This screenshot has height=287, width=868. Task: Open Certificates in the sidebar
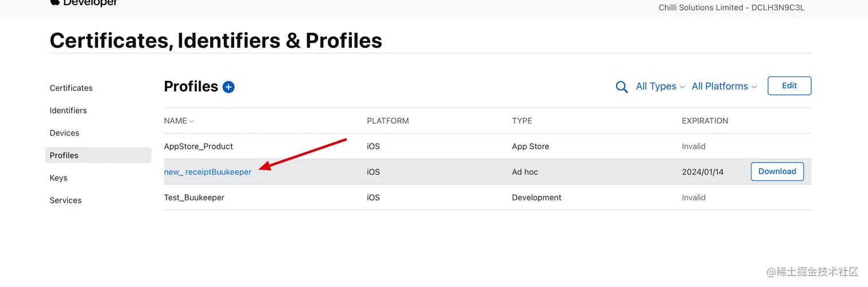click(x=71, y=88)
